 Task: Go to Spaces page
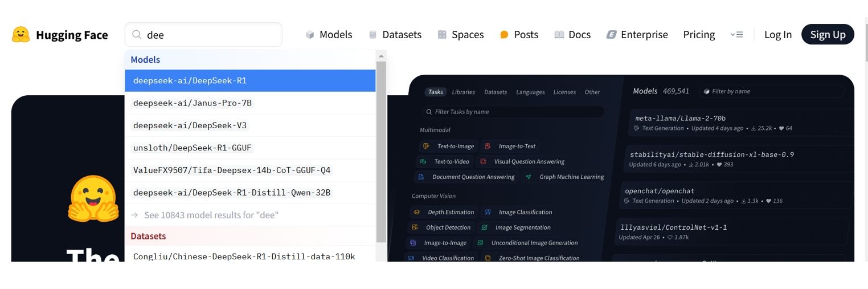pyautogui.click(x=461, y=35)
